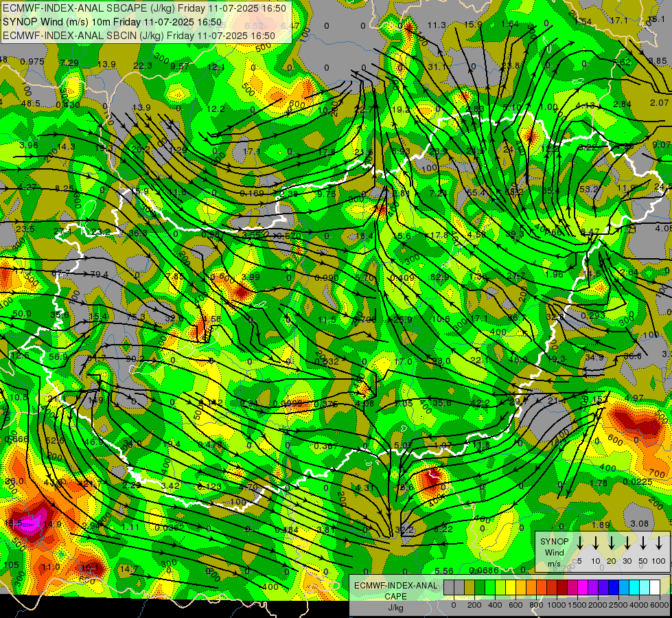
Task: Click the map value 22.3
Action: click(142, 66)
